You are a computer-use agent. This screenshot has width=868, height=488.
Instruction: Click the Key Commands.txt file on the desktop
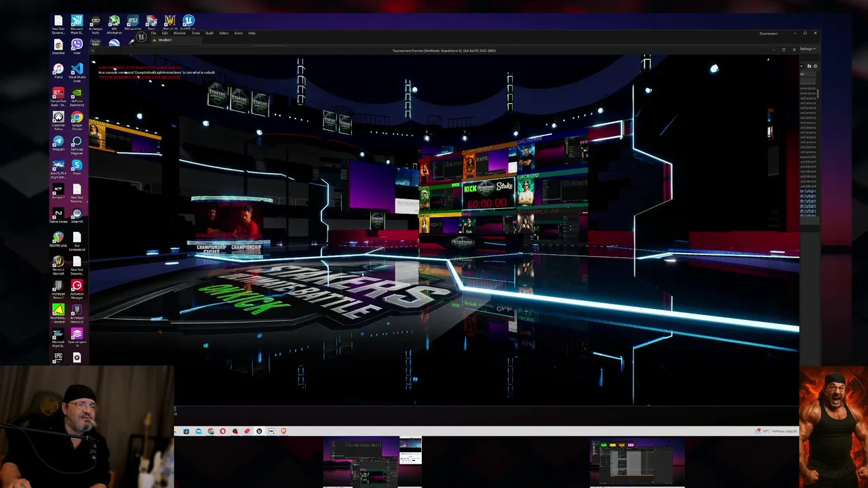[x=77, y=241]
